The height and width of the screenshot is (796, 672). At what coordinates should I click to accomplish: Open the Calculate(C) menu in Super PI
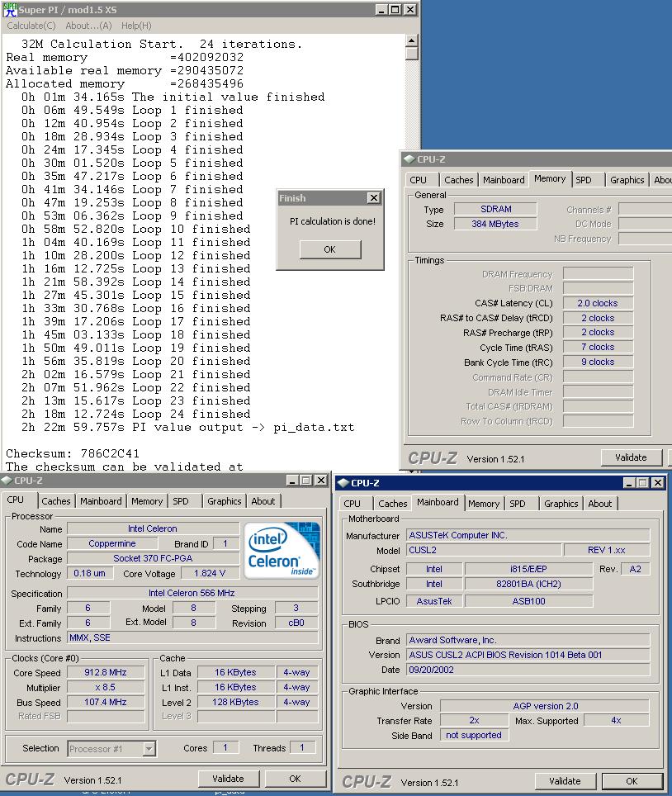click(31, 26)
